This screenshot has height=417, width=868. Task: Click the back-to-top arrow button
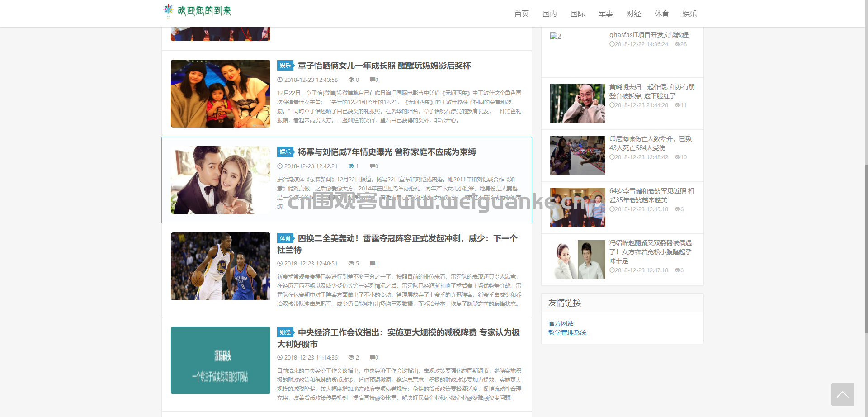pyautogui.click(x=842, y=394)
